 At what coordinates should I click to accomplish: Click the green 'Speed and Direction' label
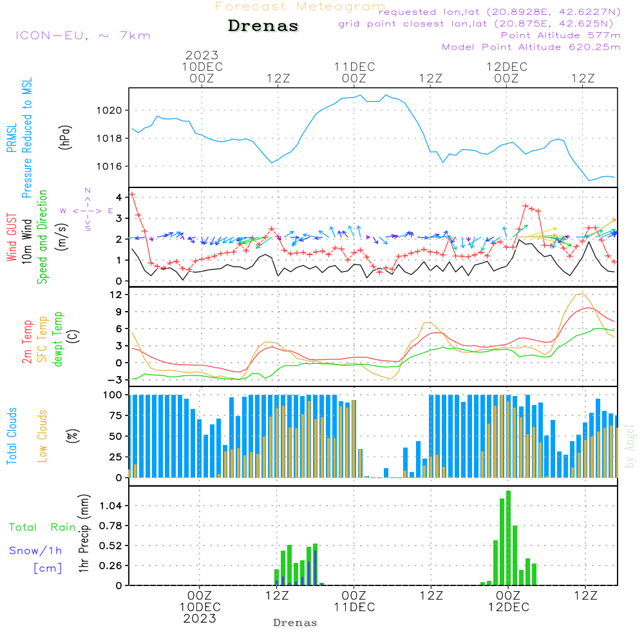tap(42, 237)
